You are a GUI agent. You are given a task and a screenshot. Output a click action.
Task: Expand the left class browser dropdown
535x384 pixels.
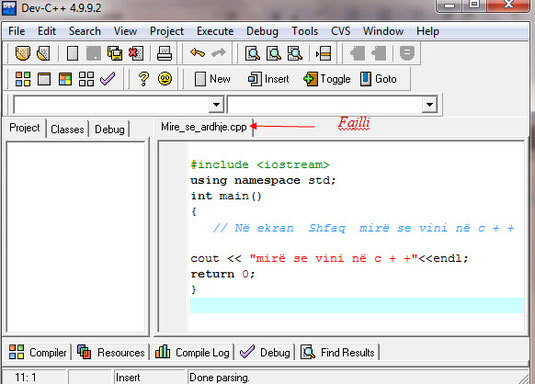coord(216,104)
